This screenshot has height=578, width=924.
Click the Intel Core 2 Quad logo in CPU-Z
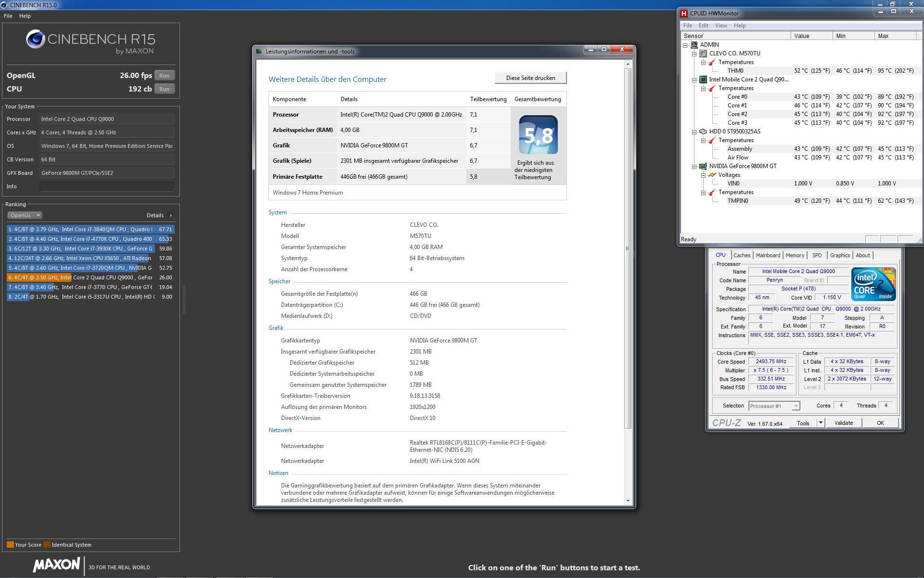(873, 284)
